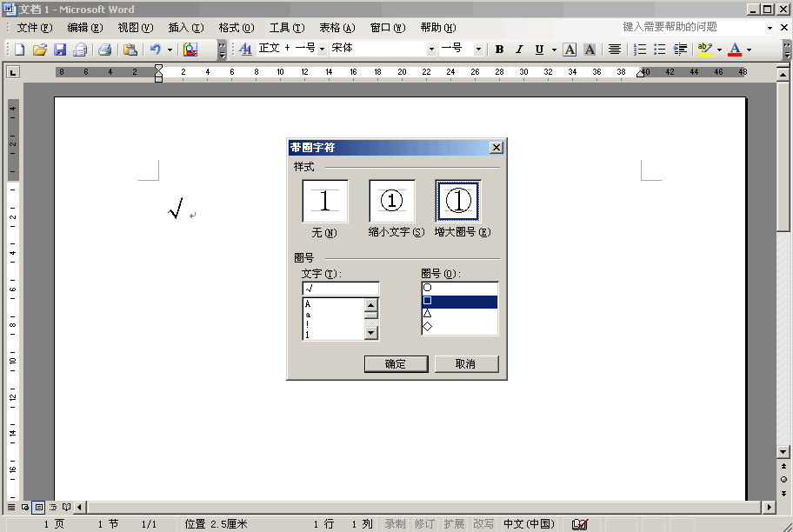The height and width of the screenshot is (532, 793).
Task: Click the tab stop type selector
Action: click(13, 72)
